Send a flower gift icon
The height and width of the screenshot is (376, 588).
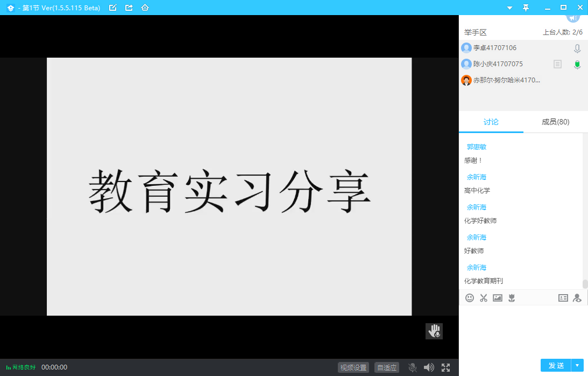coord(512,298)
